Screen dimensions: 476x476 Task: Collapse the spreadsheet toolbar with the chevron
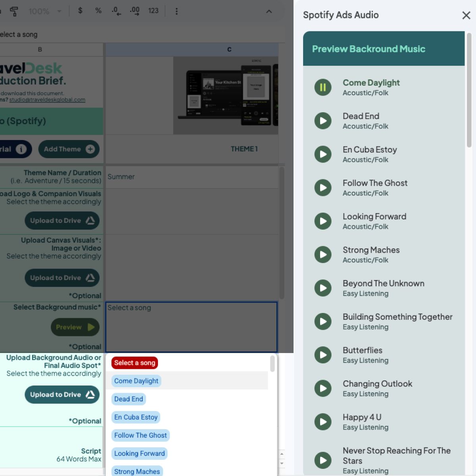269,12
